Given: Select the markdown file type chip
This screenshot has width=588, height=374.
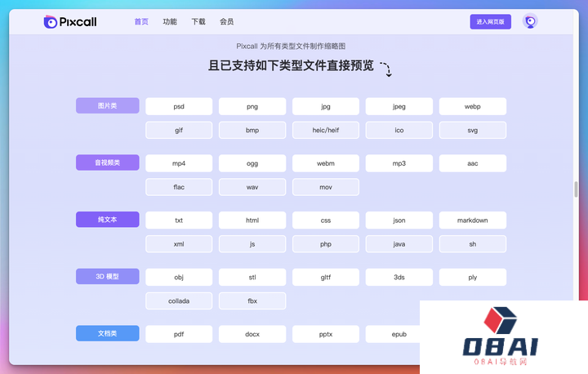Looking at the screenshot, I should coord(472,220).
